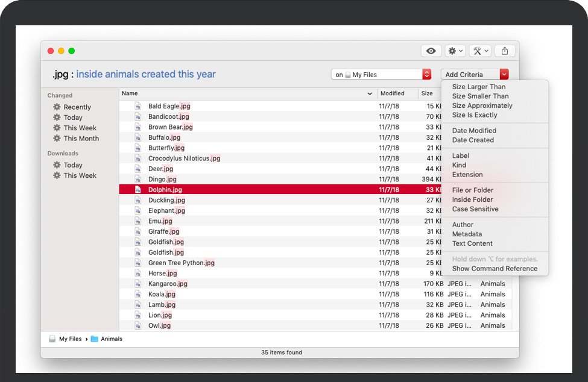The height and width of the screenshot is (382, 588).
Task: Select Recently smart search in sidebar
Action: pos(77,107)
